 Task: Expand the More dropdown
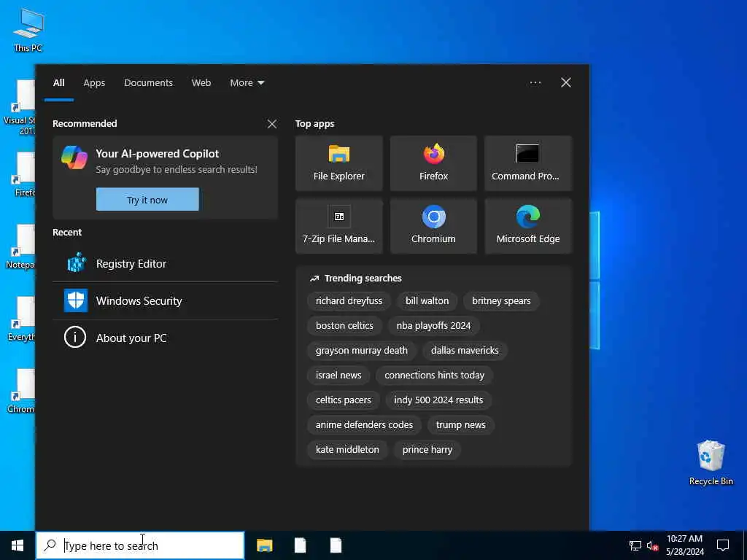click(x=247, y=83)
